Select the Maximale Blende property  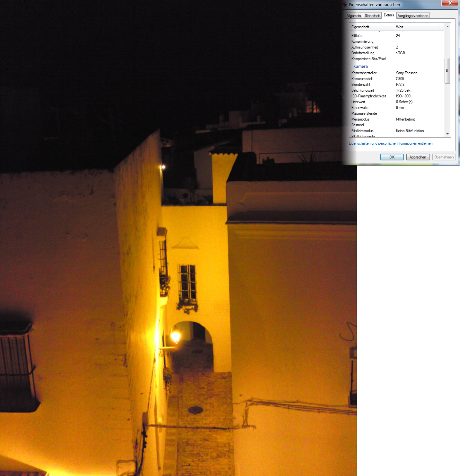click(364, 113)
